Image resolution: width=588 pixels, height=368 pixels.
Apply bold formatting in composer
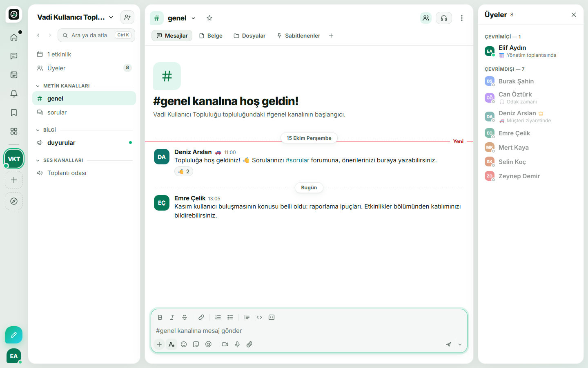click(160, 317)
